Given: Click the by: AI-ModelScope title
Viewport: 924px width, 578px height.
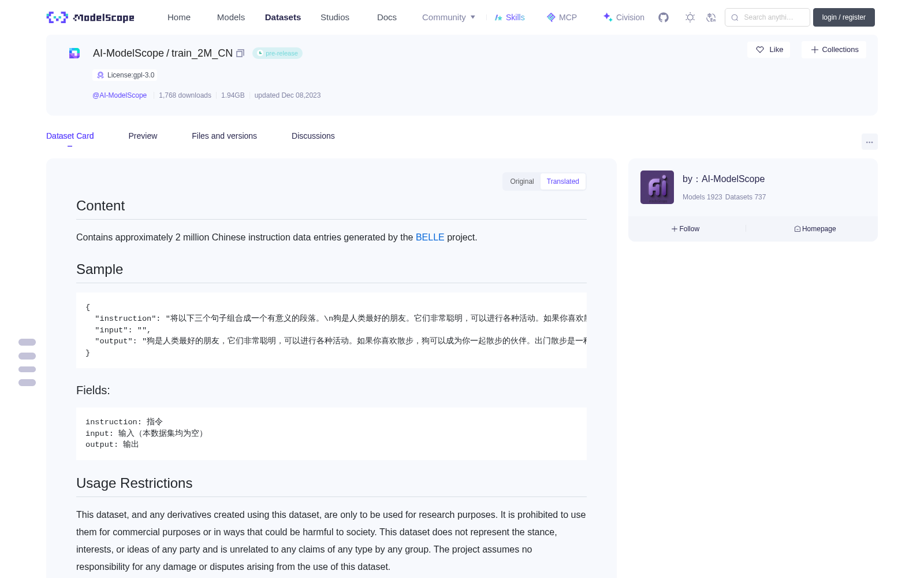Looking at the screenshot, I should pyautogui.click(x=724, y=179).
